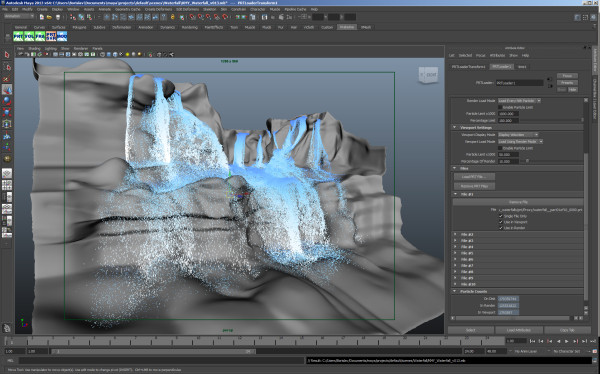Select the time1 attribute tab

click(522, 67)
